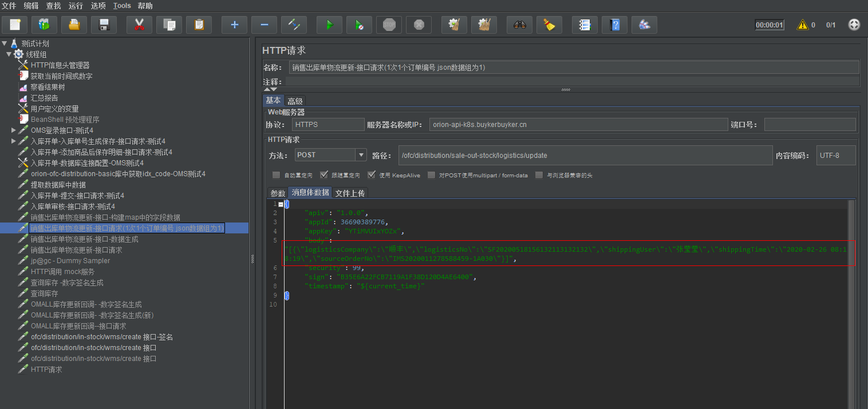868x409 pixels.
Task: Click the New test plan toolbar icon
Action: 15,25
